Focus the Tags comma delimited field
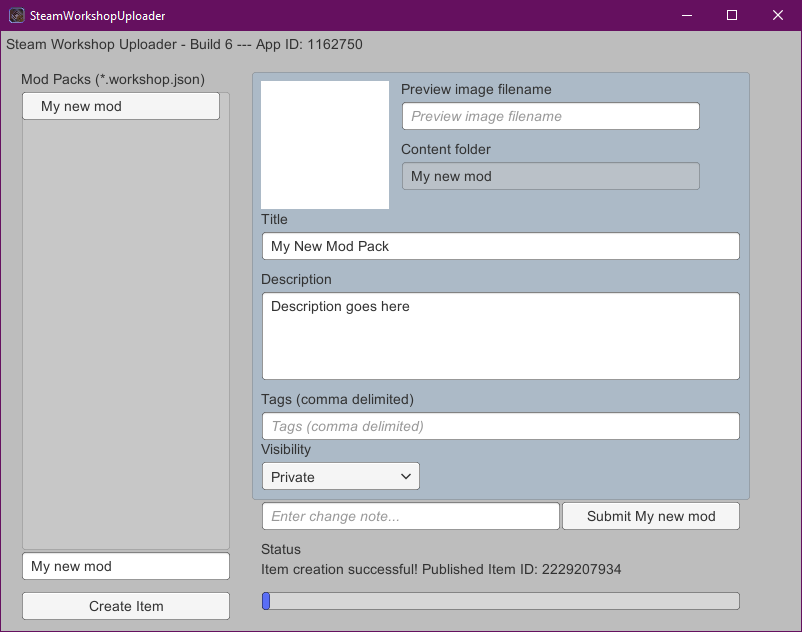 pos(501,426)
